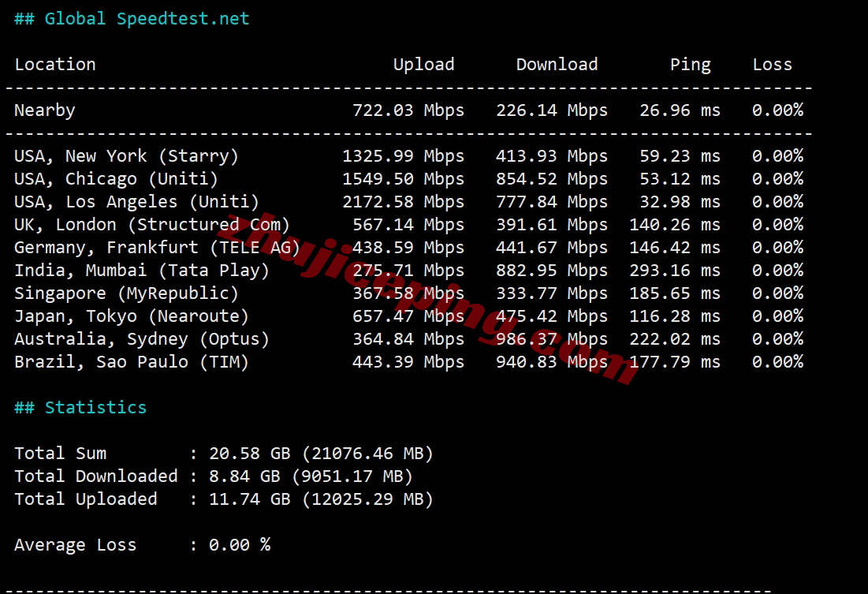Click the Download column header
The image size is (868, 594).
(x=557, y=65)
